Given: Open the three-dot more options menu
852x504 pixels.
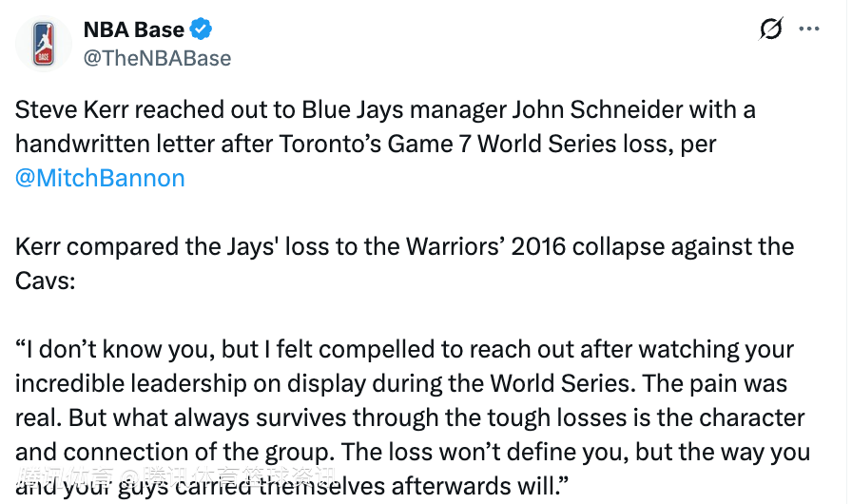Looking at the screenshot, I should 809,29.
